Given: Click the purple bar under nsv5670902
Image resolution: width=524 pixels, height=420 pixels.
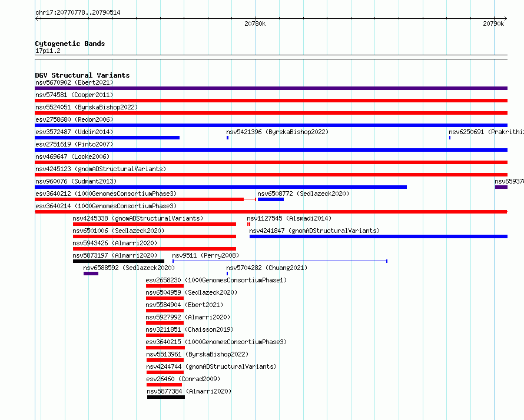Looking at the screenshot, I should click(271, 88).
